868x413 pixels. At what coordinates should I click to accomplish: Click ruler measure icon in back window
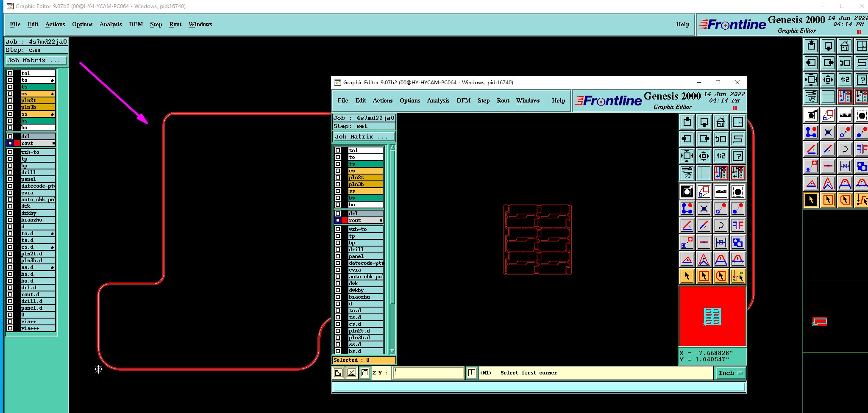click(x=845, y=115)
